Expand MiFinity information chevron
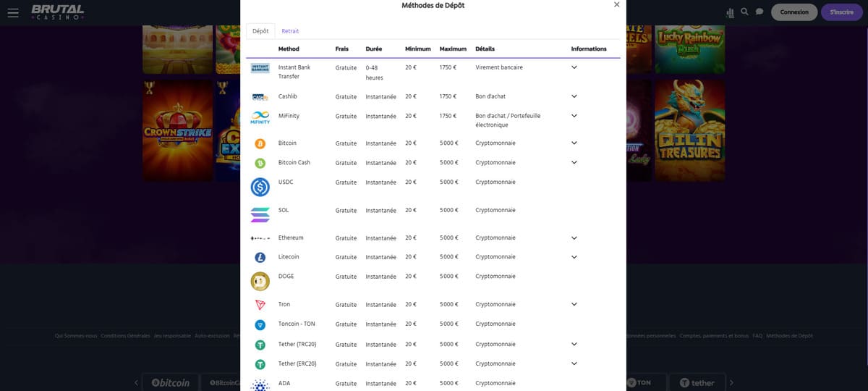The width and height of the screenshot is (868, 391). pos(574,116)
